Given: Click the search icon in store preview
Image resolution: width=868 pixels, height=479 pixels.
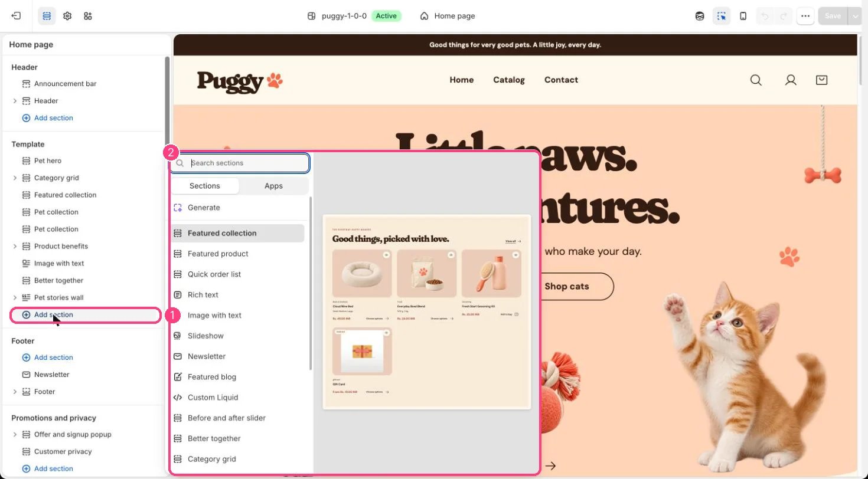Looking at the screenshot, I should click(x=756, y=80).
